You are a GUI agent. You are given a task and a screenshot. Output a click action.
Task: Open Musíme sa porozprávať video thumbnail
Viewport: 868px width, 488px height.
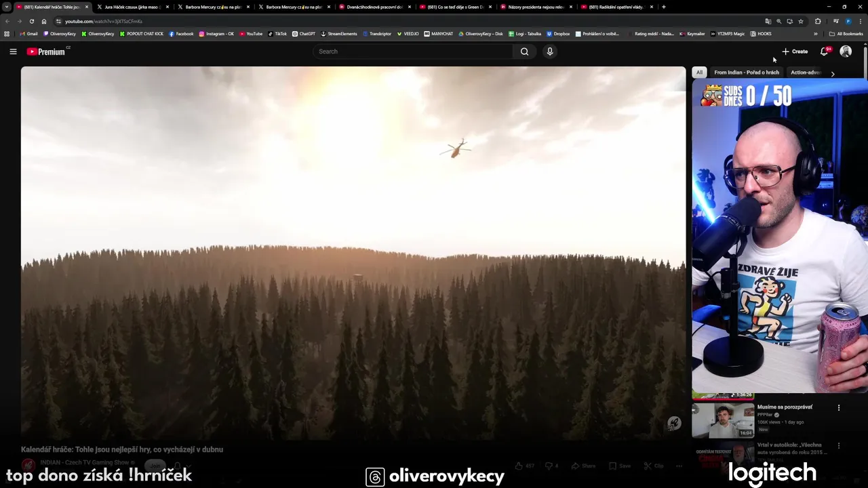point(723,420)
